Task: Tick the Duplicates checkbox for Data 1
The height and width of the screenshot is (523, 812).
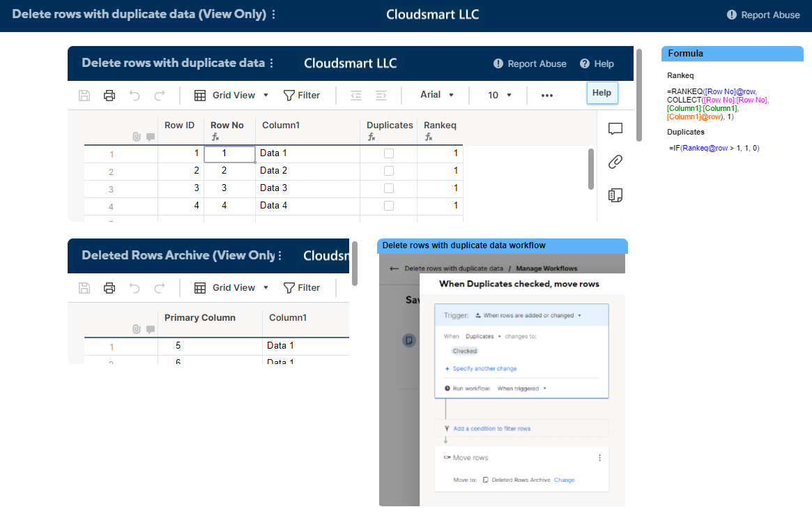Action: point(389,153)
